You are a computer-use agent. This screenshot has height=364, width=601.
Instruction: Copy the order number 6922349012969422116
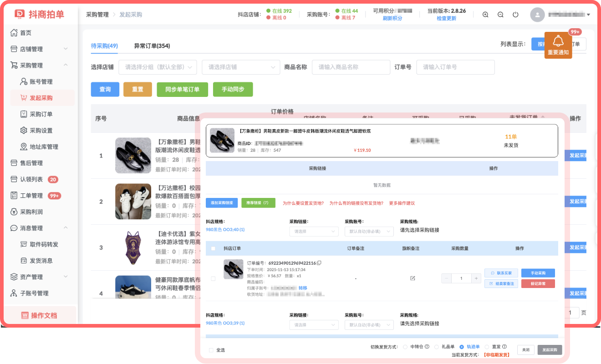319,263
